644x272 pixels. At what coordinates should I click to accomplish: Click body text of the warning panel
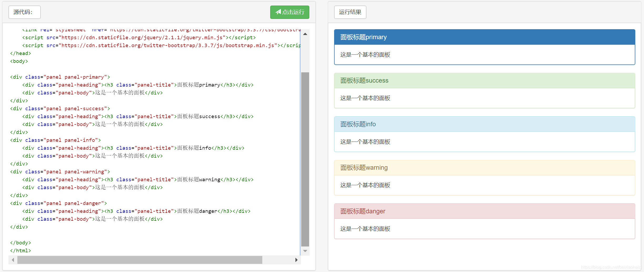click(365, 185)
